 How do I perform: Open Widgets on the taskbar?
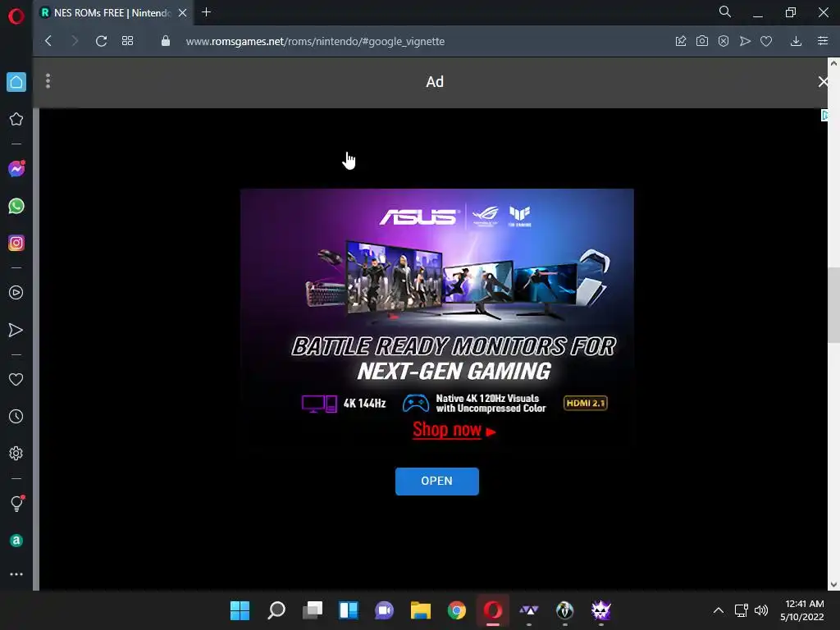(348, 610)
